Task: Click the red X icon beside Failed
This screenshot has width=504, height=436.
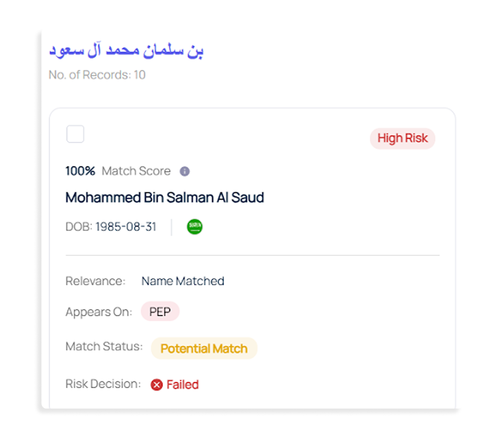Action: tap(157, 385)
